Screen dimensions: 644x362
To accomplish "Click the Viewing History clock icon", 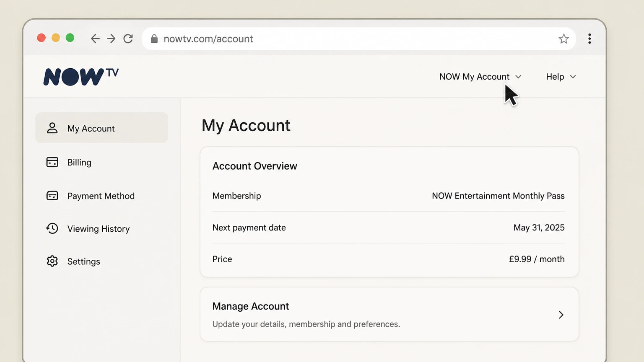I will pyautogui.click(x=52, y=228).
